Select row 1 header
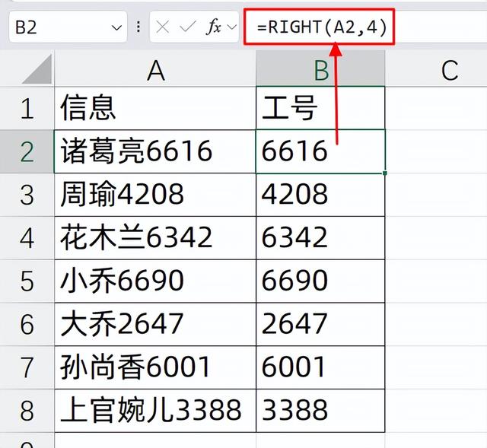Viewport: 487px width, 448px height. [27, 108]
